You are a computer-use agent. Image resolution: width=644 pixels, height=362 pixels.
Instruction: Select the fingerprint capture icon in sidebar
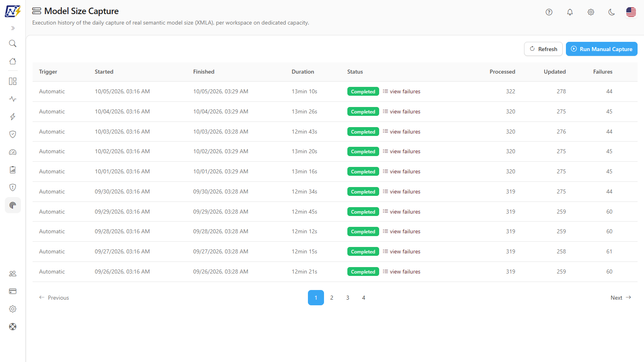click(13, 205)
